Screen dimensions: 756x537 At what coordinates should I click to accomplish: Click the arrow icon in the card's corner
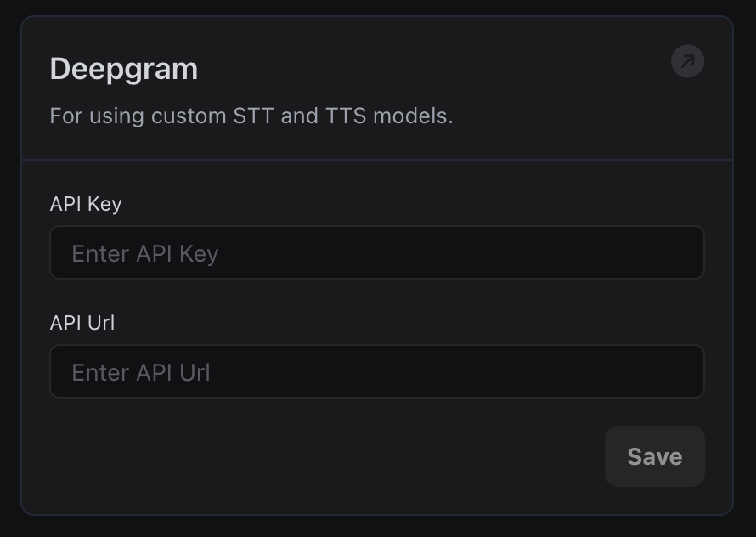point(687,61)
